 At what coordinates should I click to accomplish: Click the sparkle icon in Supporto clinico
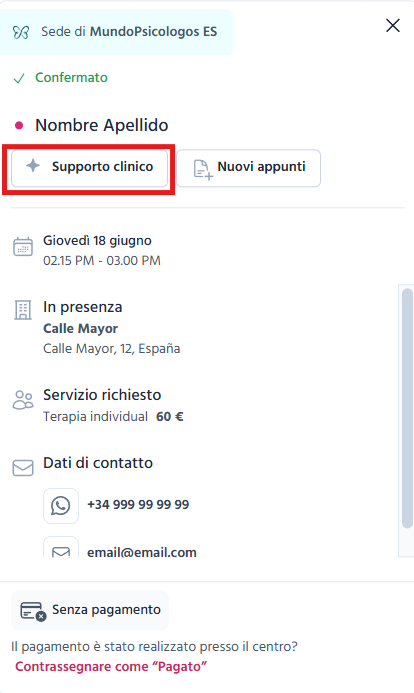pyautogui.click(x=33, y=166)
